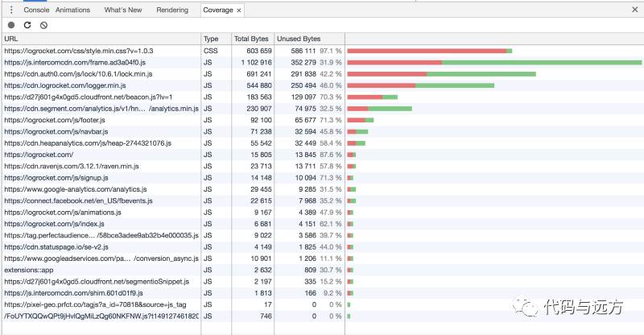The width and height of the screenshot is (644, 335).
Task: Select the segment analytics.min.js row
Action: pyautogui.click(x=323, y=109)
